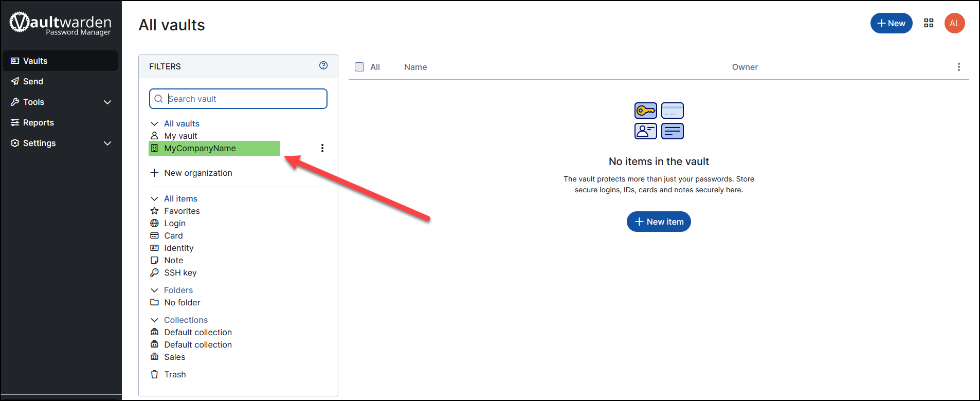Click New organization link
Screen dimensions: 980x401
tap(197, 173)
